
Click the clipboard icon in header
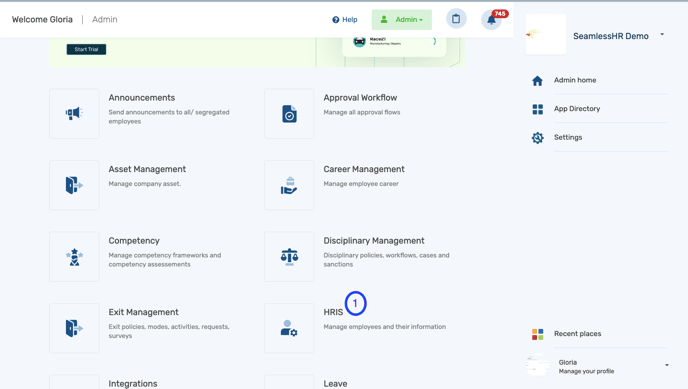(x=456, y=19)
